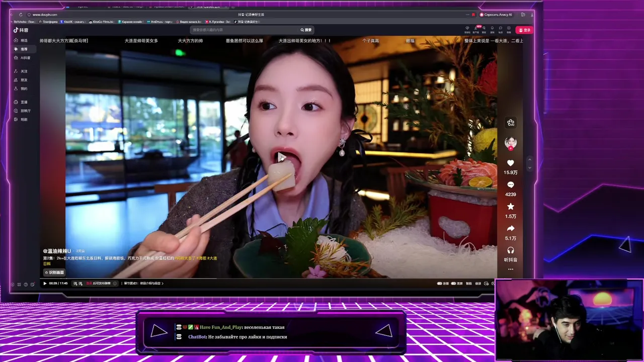Click the 搜索 search button
This screenshot has height=362, width=644.
click(306, 30)
